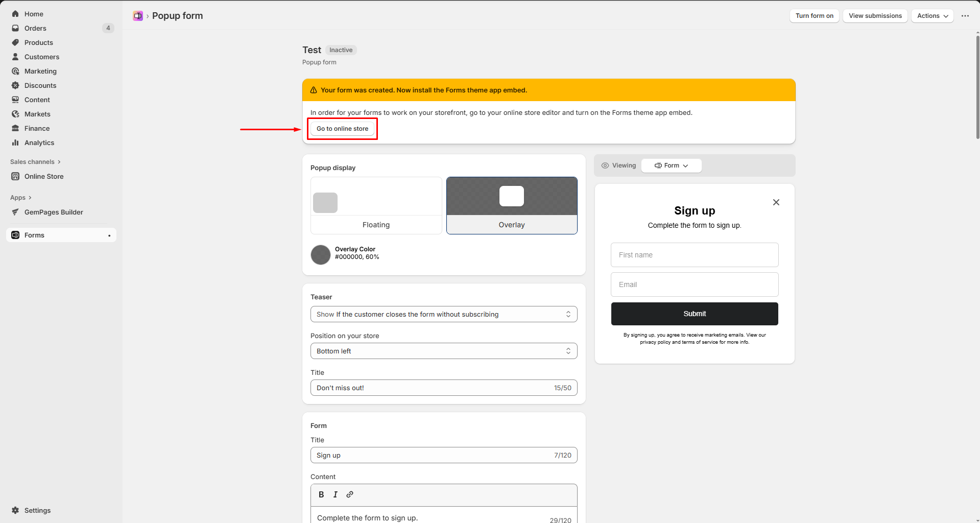980x523 pixels.
Task: Click the Analytics chart icon
Action: (15, 142)
